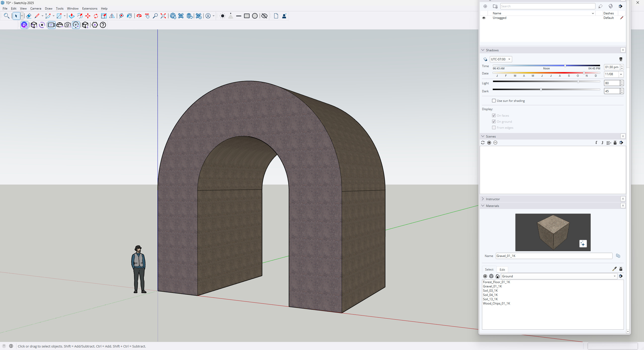Activate the Push/Pull tool
The width and height of the screenshot is (644, 350).
pyautogui.click(x=71, y=16)
